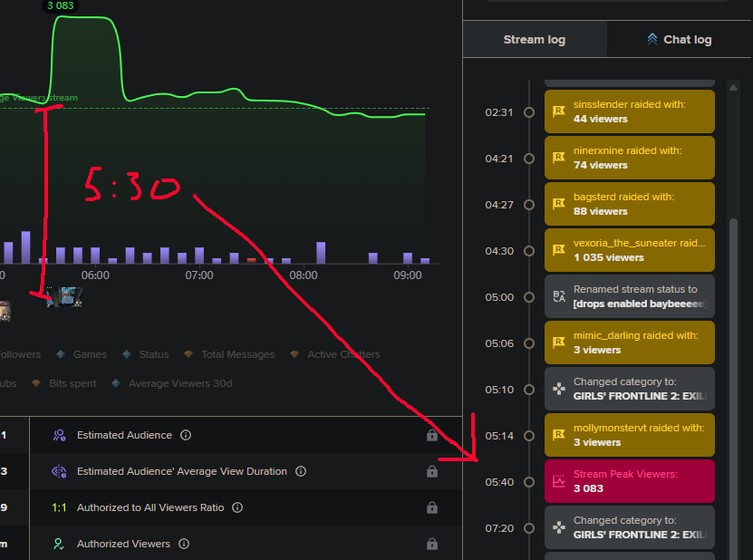Screen dimensions: 753x560
Task: Click raid flag icon for mollymonstervt raid
Action: [x=558, y=435]
